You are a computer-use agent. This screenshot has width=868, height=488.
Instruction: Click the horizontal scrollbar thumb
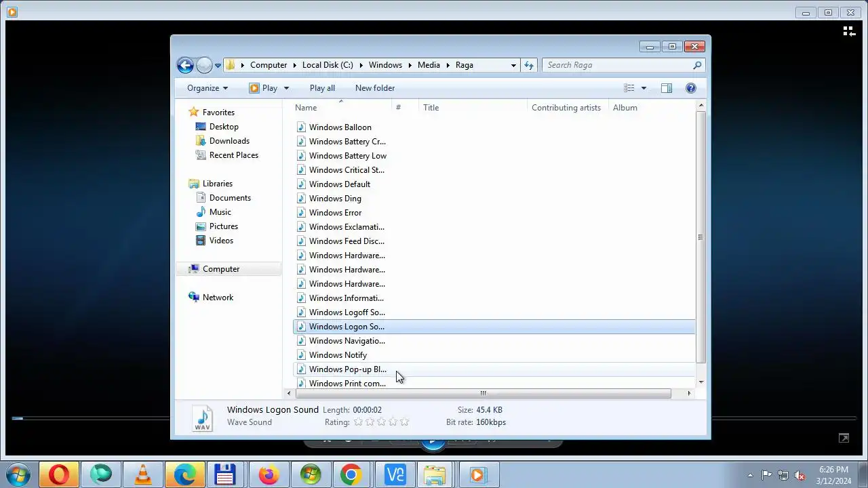point(483,393)
